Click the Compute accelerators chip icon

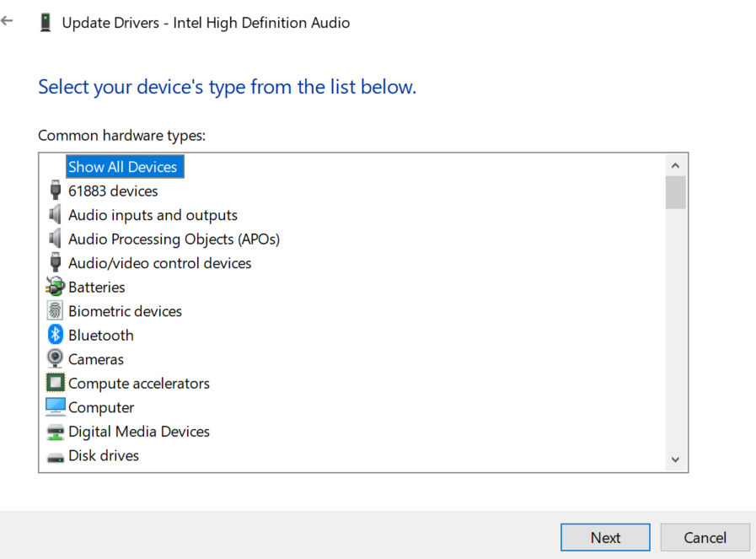55,383
